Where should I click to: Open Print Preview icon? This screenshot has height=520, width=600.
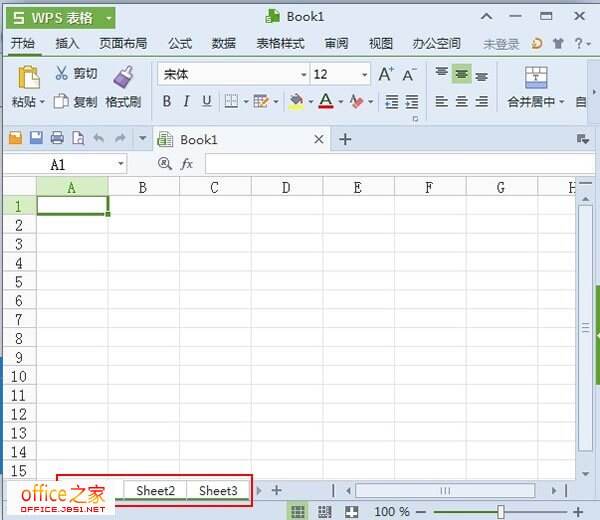tap(78, 138)
